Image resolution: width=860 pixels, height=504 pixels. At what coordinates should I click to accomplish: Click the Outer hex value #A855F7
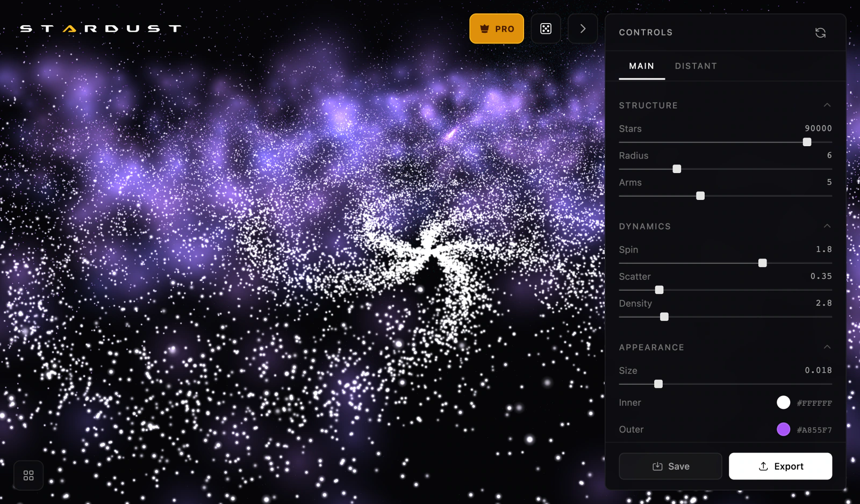tap(814, 430)
